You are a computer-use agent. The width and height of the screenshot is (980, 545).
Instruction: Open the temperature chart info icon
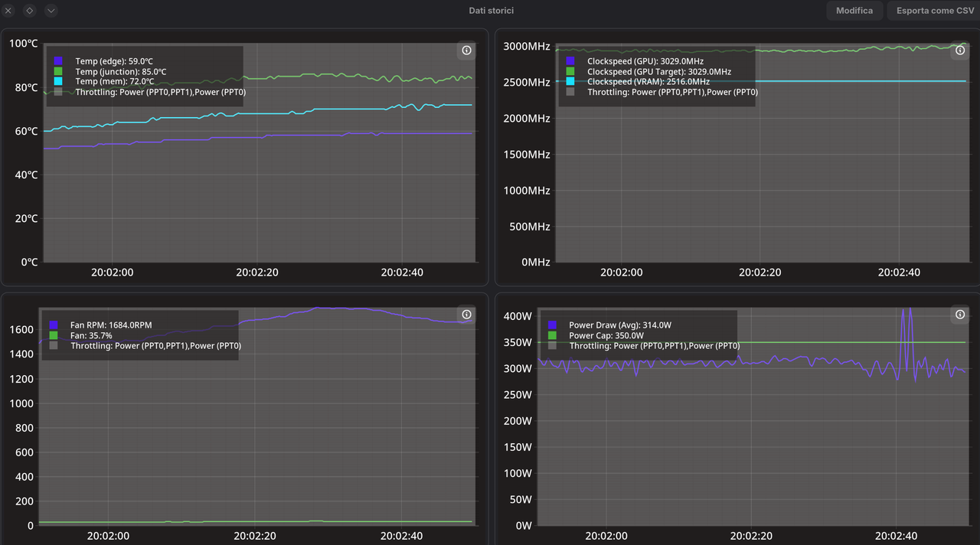465,51
